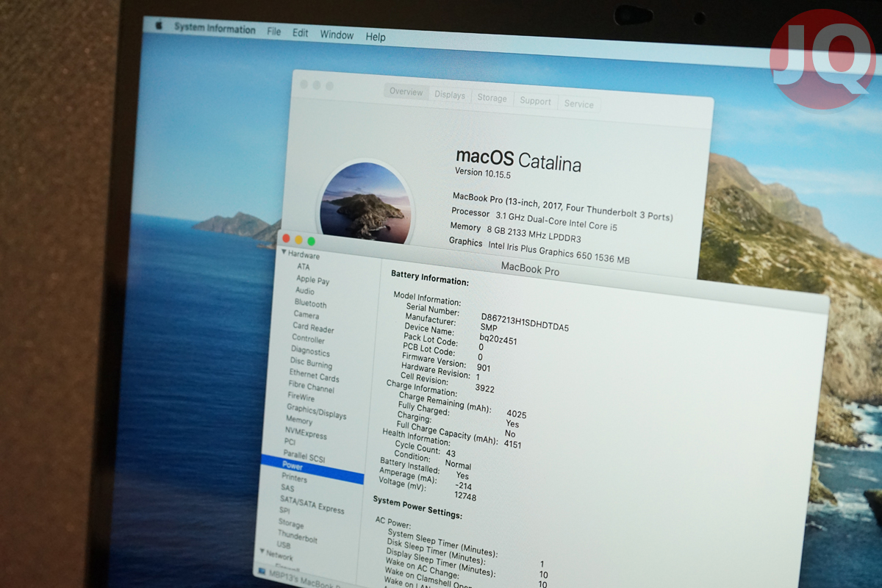
Task: Select SPI in the sidebar
Action: point(284,511)
